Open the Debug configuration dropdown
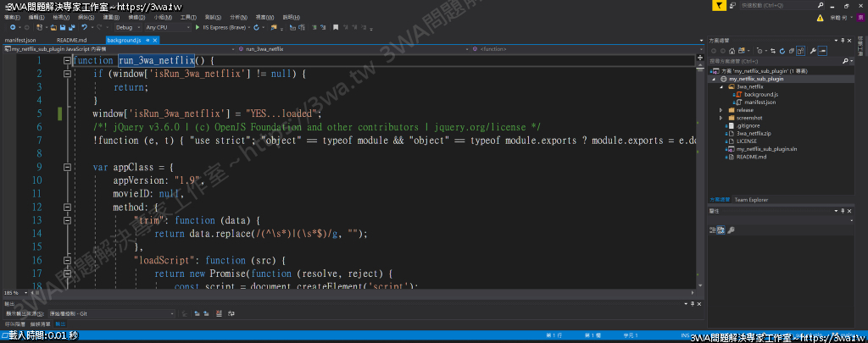The image size is (868, 343). click(x=128, y=27)
